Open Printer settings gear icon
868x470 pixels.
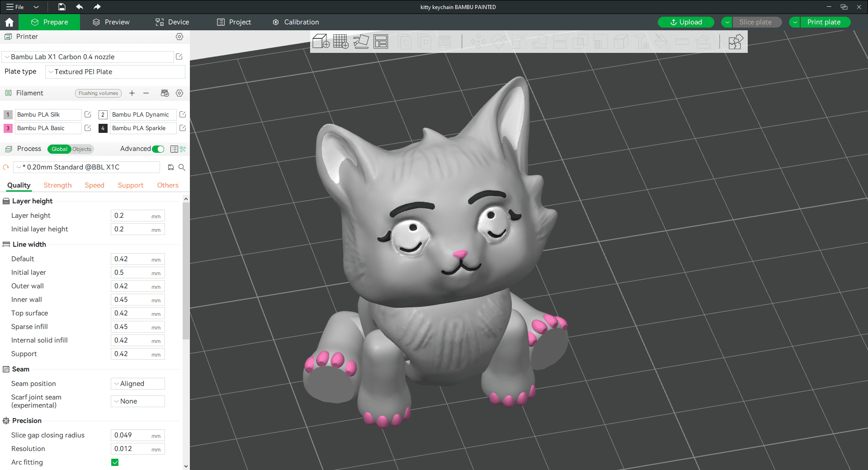tap(179, 37)
